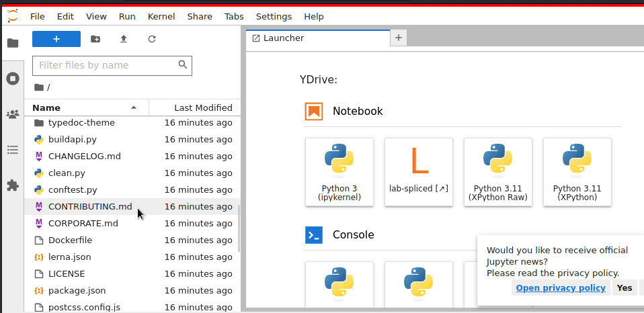Screen dimensions: 644x313
Task: Sort files by the Last Modified column
Action: click(195, 108)
